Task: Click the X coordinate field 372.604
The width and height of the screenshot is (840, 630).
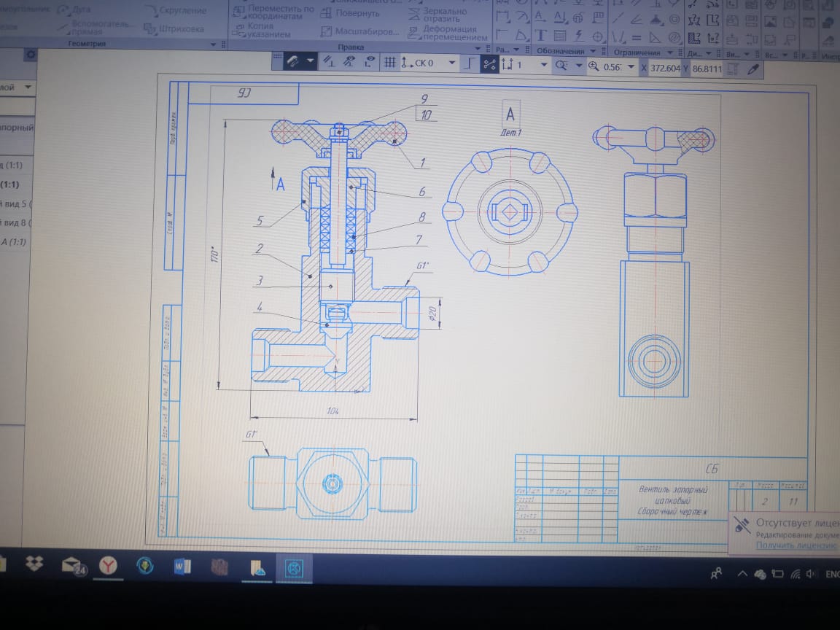Action: (665, 67)
